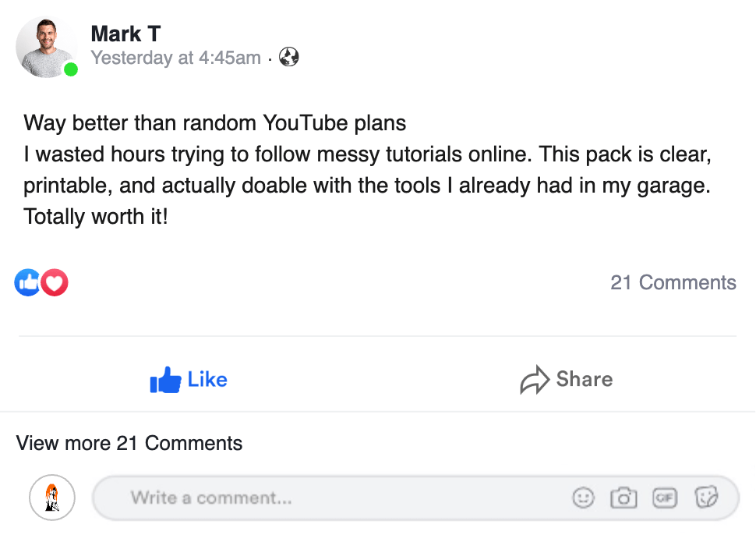Viewport: 756px width, 535px height.
Task: Click the commenter avatar beside comment box
Action: (x=52, y=497)
